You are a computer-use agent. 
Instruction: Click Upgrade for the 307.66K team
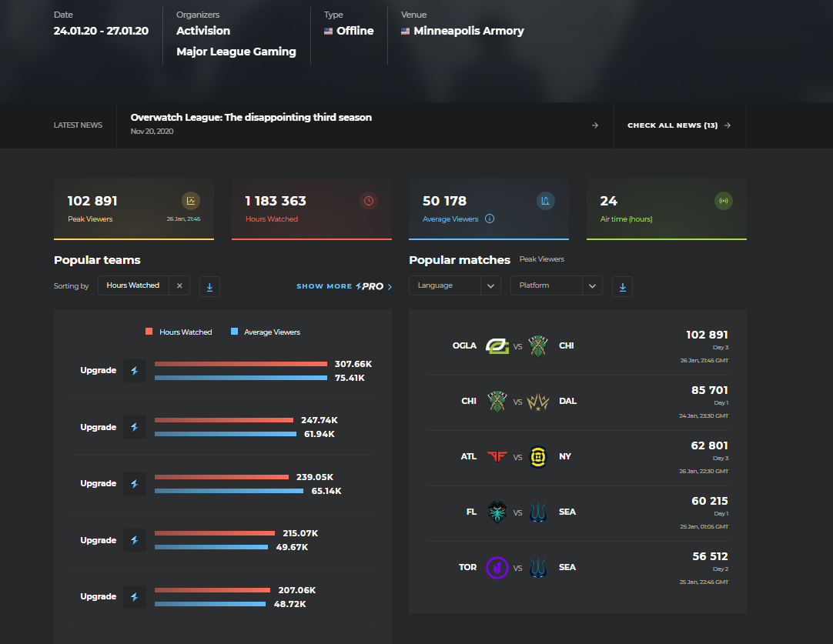(99, 371)
